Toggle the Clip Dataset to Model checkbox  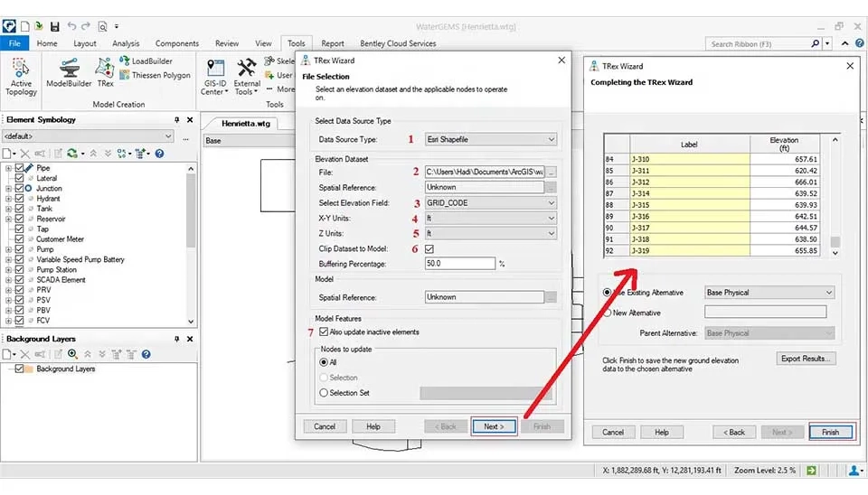(x=430, y=248)
